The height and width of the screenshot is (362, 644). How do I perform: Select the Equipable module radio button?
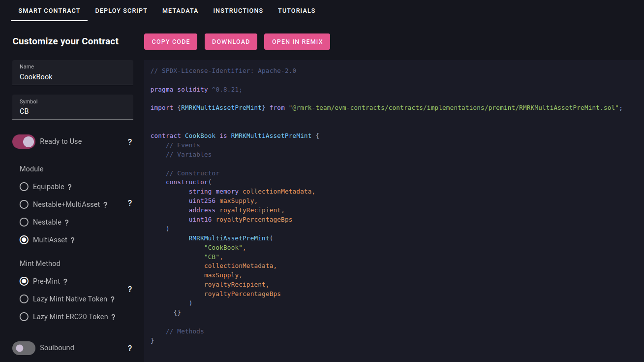pyautogui.click(x=24, y=187)
